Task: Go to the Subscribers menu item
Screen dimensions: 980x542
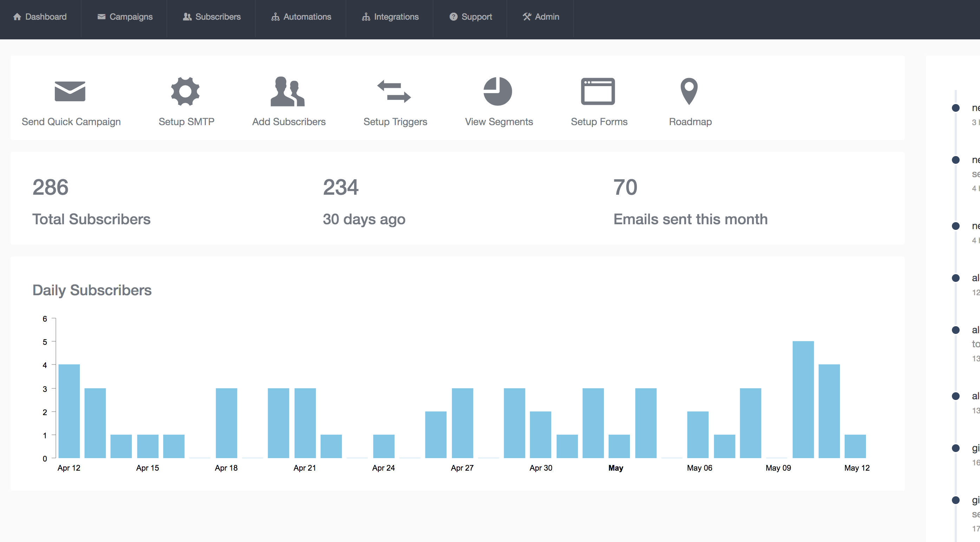Action: 211,17
